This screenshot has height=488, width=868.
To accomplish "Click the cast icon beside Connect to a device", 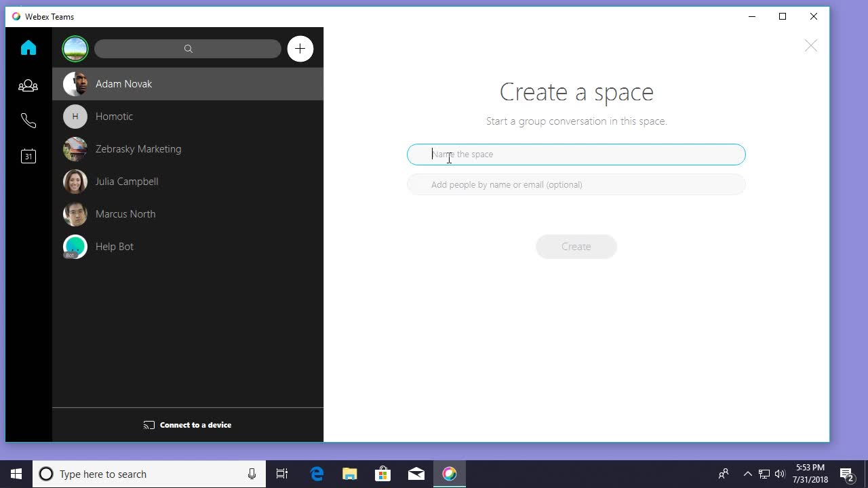I will click(x=149, y=425).
